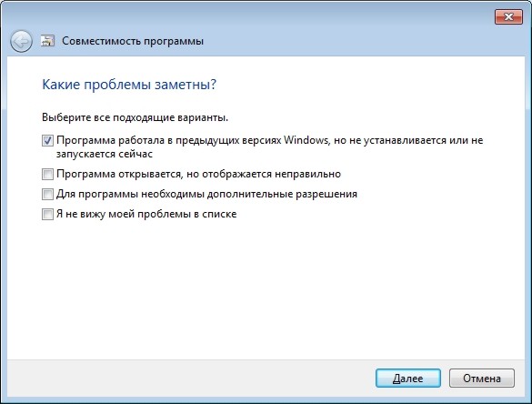Click 'но не устанавливается или не' text
This screenshot has height=404, width=532.
[408, 140]
